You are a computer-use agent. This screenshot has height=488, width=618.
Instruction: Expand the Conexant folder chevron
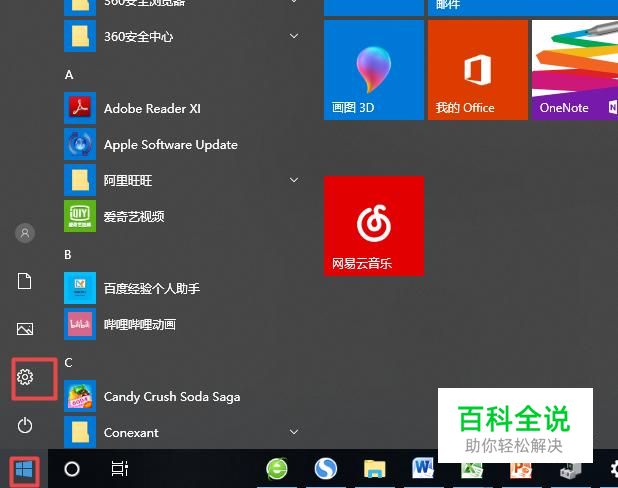[294, 432]
